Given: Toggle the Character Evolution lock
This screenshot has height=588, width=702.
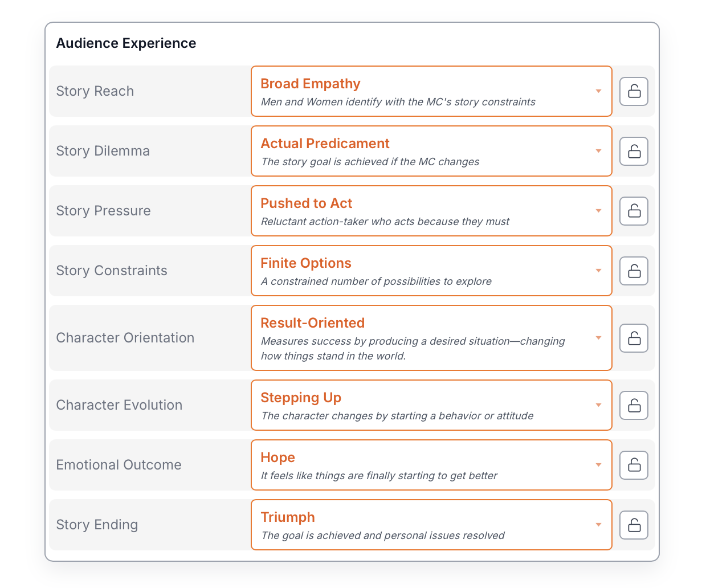Looking at the screenshot, I should click(x=634, y=405).
